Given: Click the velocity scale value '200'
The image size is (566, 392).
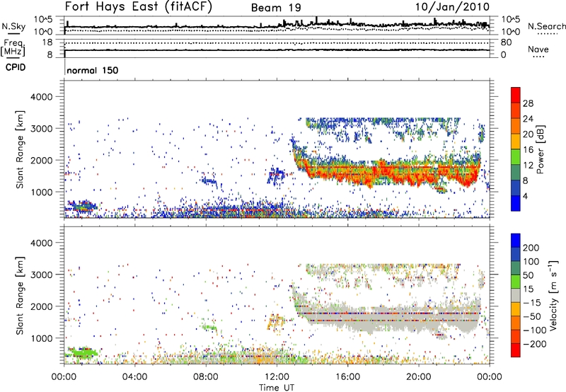Looking at the screenshot, I should tap(531, 248).
